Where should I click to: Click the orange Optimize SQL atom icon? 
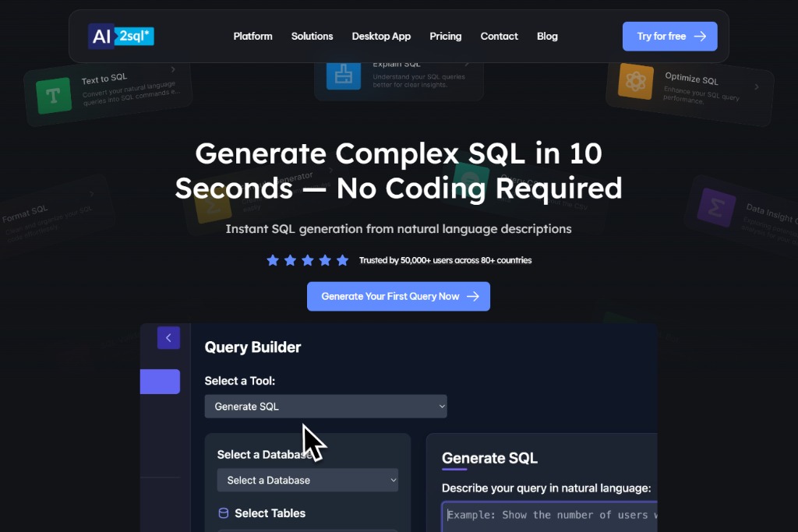[635, 81]
